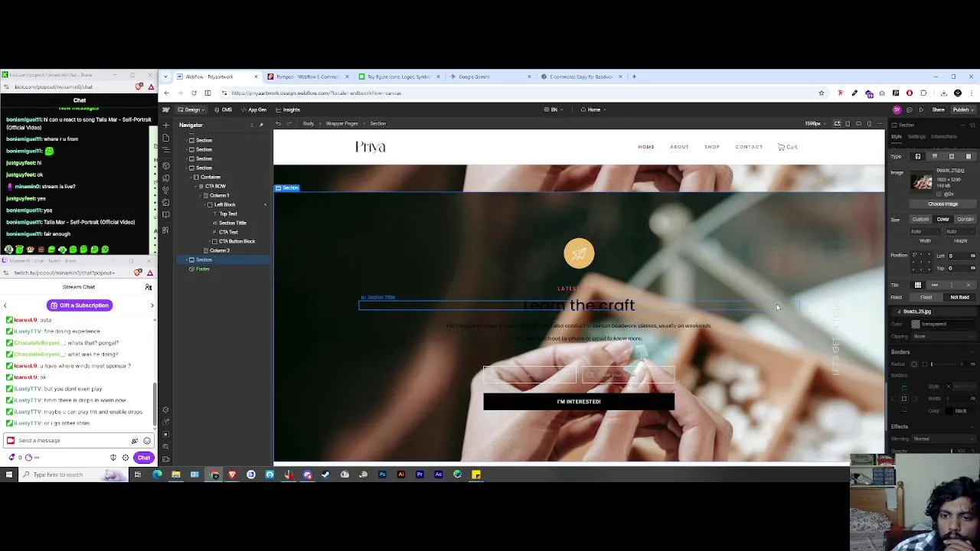
Task: Open Photoshop from the Windows taskbar
Action: [x=382, y=474]
